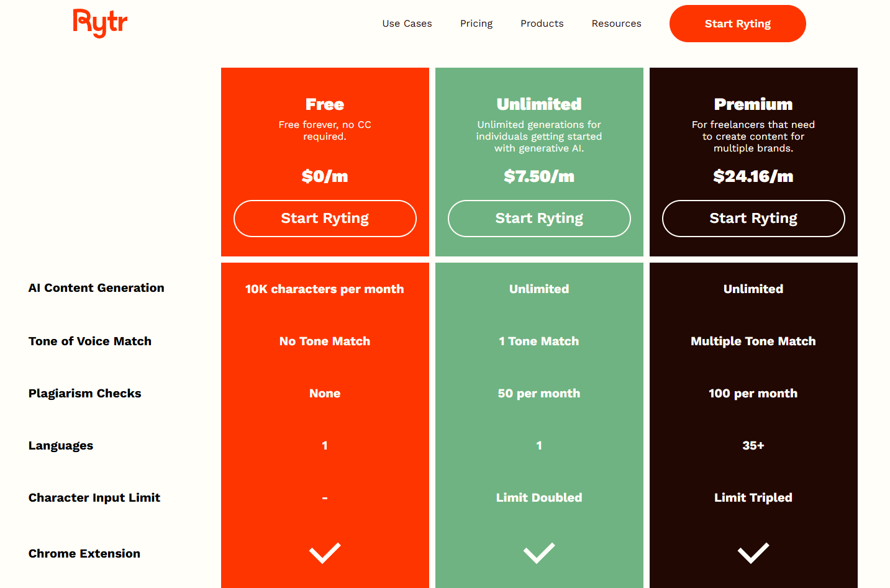Click Start Ryting on the Free plan
Screen dimensions: 890x588
click(x=325, y=218)
